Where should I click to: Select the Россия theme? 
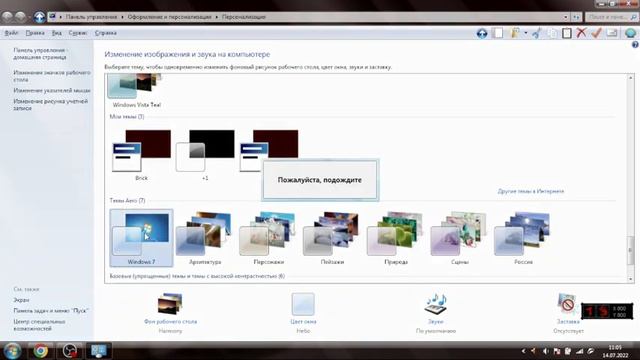523,238
